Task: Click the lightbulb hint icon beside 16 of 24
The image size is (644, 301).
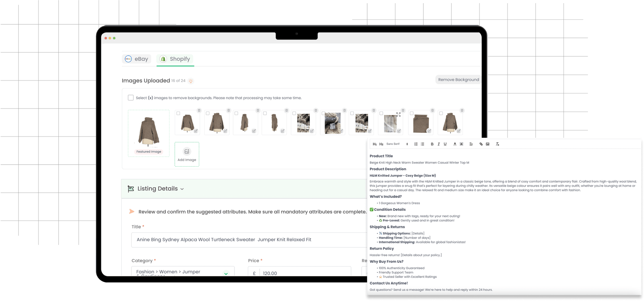Action: point(191,81)
